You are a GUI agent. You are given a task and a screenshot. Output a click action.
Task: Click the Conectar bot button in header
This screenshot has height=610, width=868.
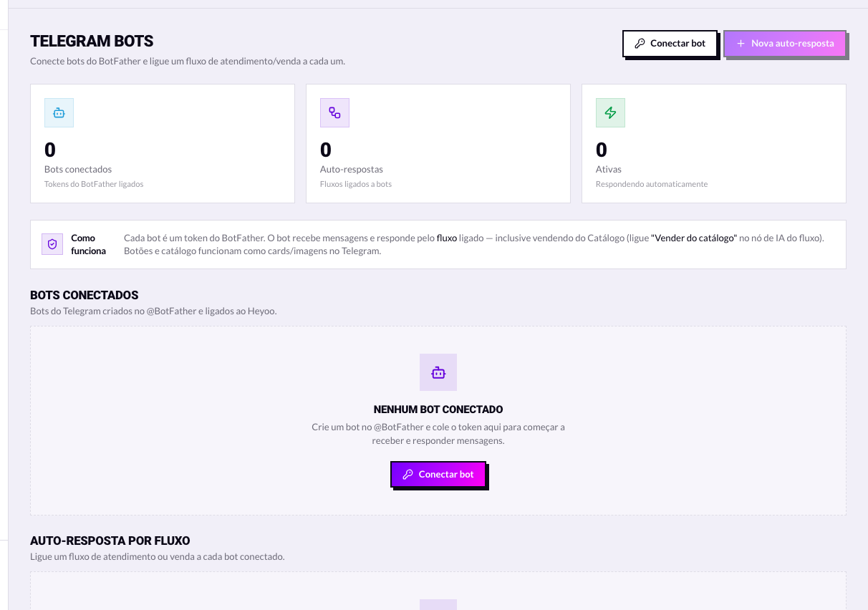click(x=670, y=44)
